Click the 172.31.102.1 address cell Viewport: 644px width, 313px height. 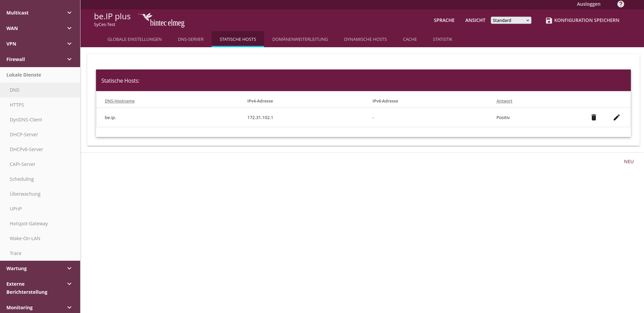pyautogui.click(x=260, y=118)
